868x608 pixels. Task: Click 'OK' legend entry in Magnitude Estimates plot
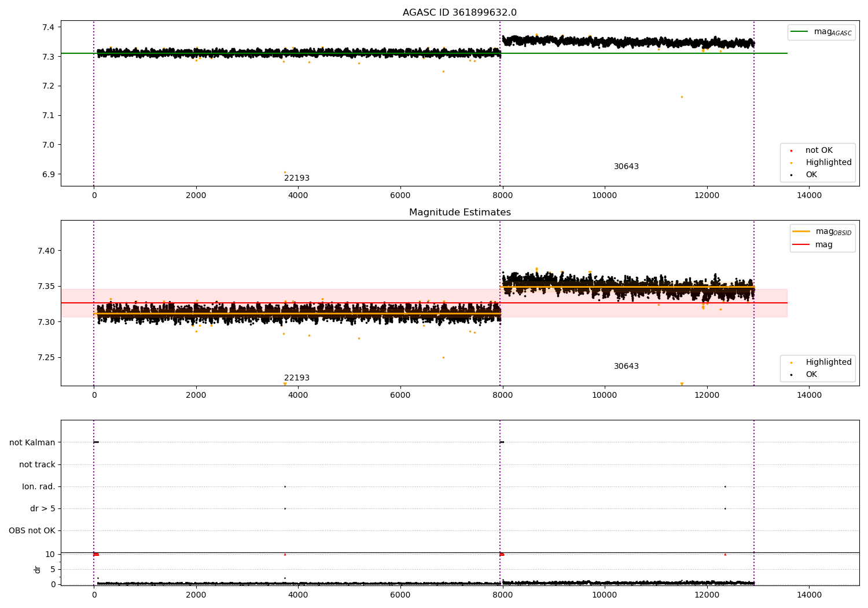coord(811,375)
